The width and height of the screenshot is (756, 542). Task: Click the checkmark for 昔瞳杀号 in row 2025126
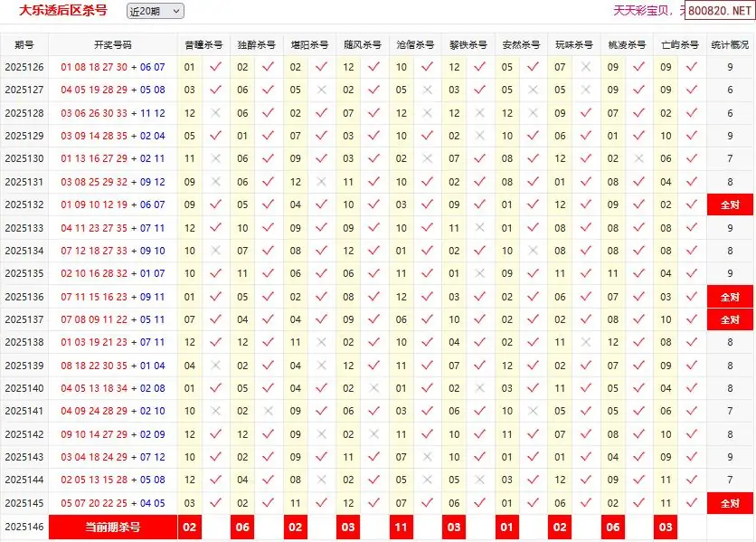click(215, 67)
